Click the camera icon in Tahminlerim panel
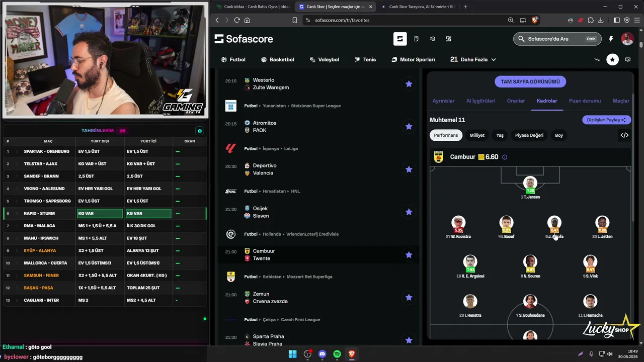Screen dimensions: 644x362 [200, 131]
